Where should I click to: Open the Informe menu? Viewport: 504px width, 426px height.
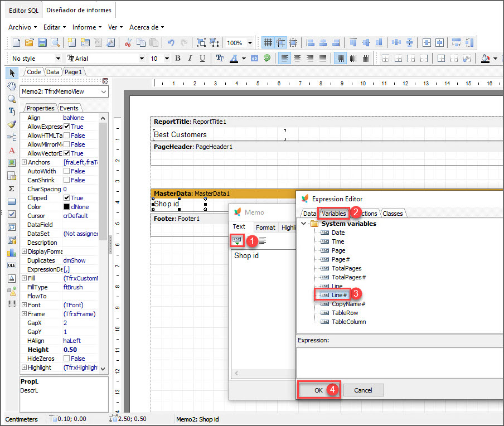[x=87, y=27]
